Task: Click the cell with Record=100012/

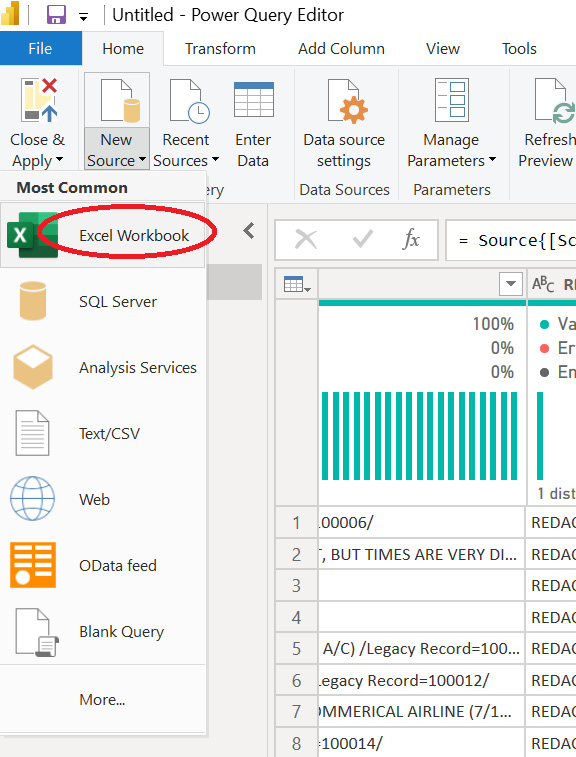Action: (421, 680)
